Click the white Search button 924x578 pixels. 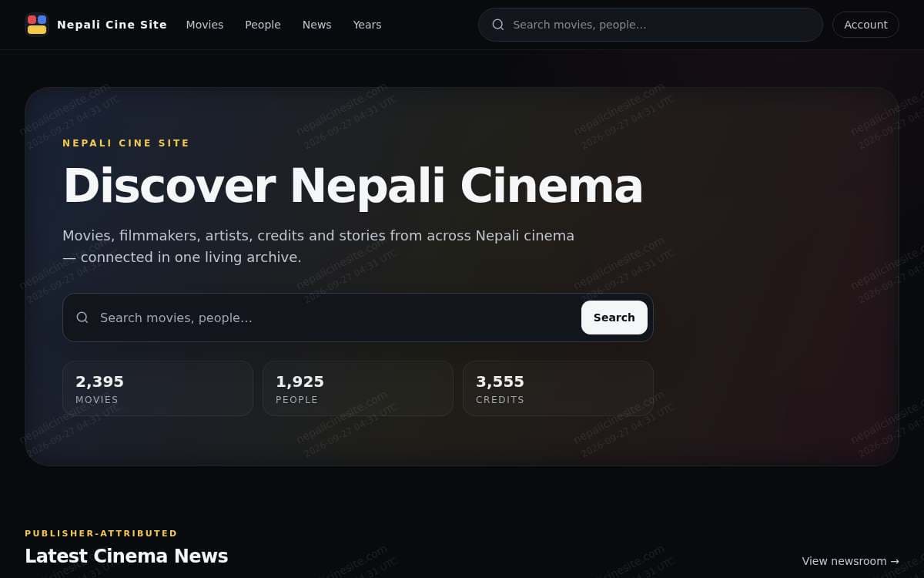click(x=614, y=318)
